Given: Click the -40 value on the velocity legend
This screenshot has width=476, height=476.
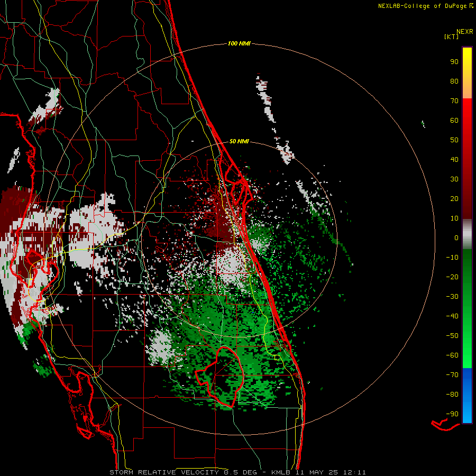Looking at the screenshot, I should tap(452, 316).
